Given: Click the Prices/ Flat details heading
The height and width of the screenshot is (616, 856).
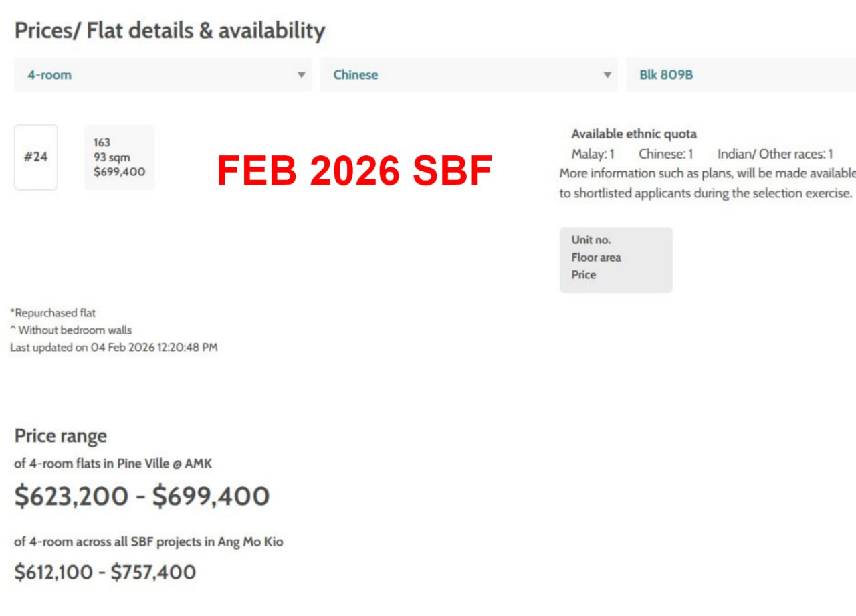Looking at the screenshot, I should tap(170, 31).
